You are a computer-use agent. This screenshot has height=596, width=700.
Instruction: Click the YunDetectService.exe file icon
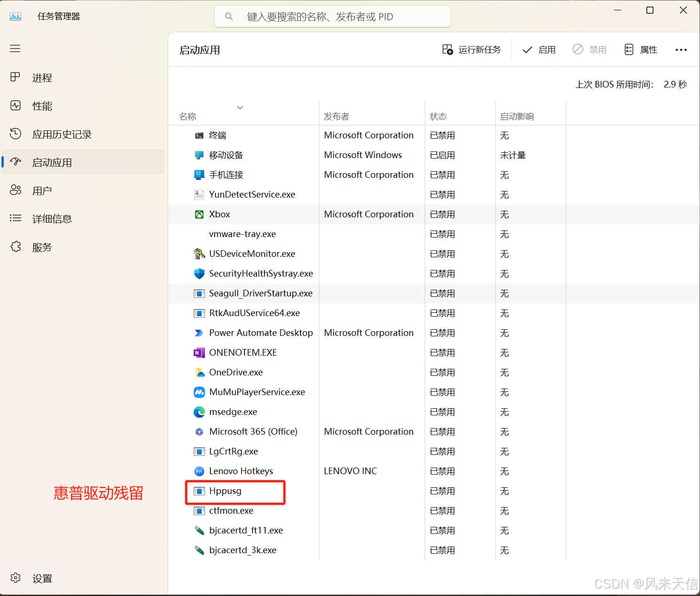(x=199, y=195)
